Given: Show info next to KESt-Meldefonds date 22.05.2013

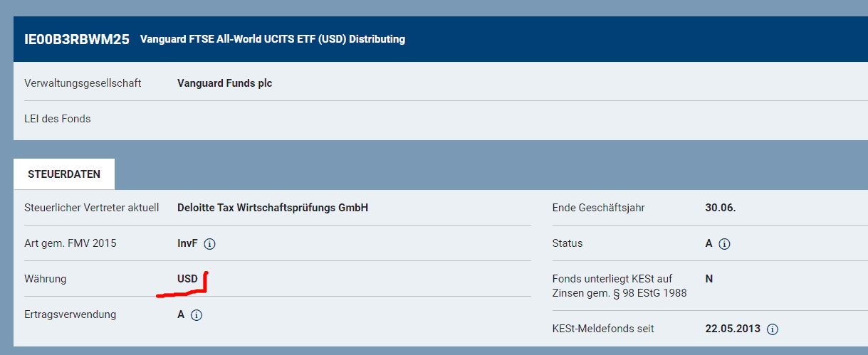Looking at the screenshot, I should click(x=773, y=329).
